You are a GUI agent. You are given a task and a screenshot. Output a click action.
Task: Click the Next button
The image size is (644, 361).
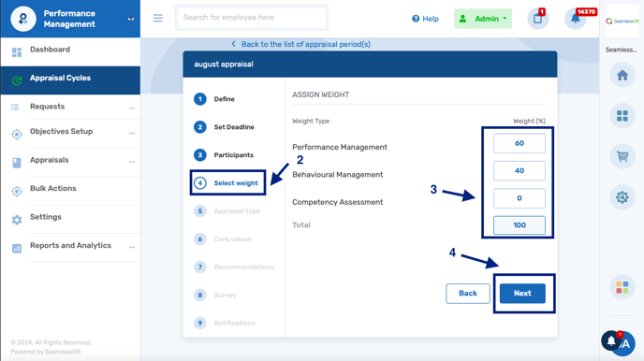(x=522, y=294)
